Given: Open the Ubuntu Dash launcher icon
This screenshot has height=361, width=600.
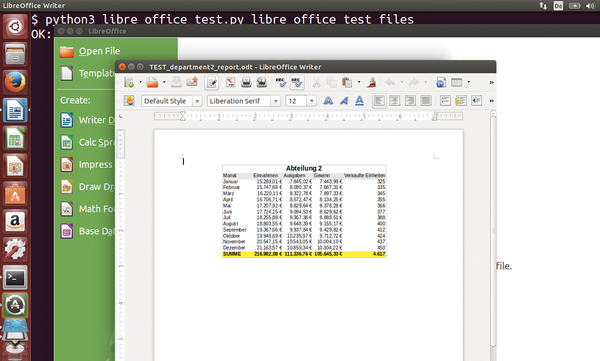Looking at the screenshot, I should [15, 26].
